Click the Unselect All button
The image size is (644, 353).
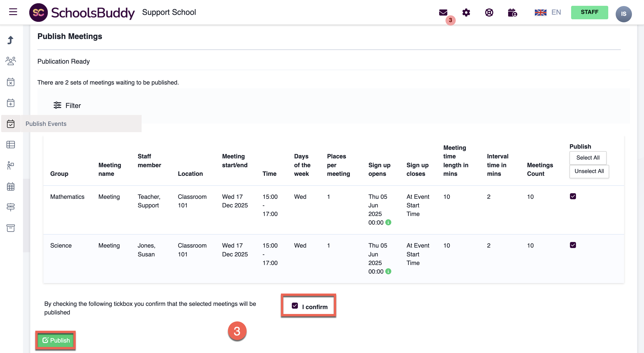coord(589,171)
